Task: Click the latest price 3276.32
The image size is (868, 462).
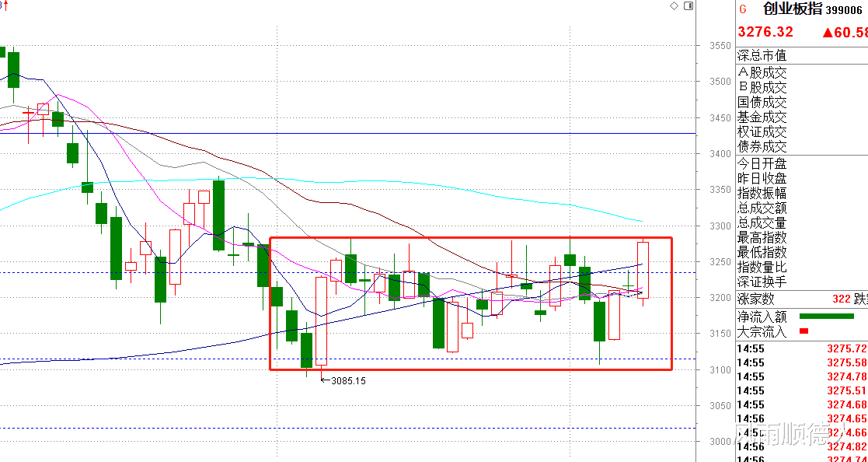Action: tap(765, 32)
